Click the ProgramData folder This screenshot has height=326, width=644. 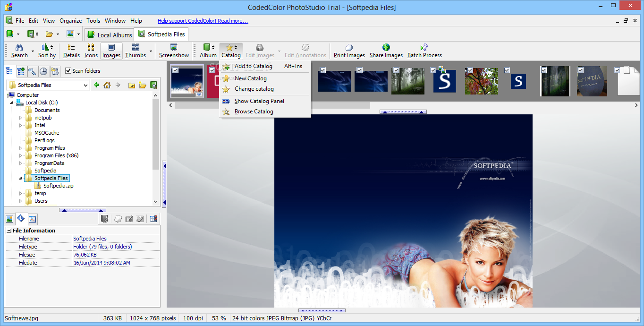pyautogui.click(x=49, y=163)
